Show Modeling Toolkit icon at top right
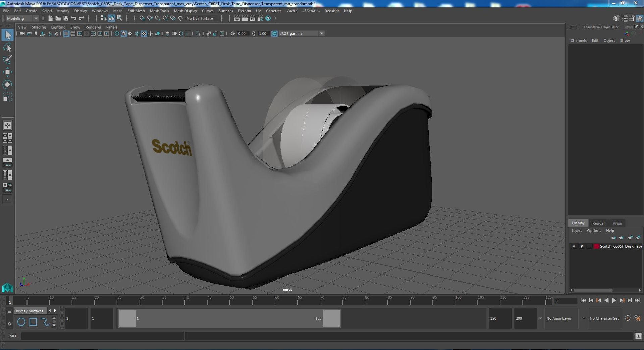644x350 pixels. point(616,18)
